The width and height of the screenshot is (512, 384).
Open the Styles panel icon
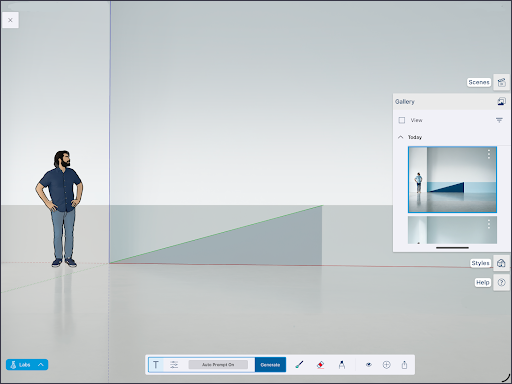(501, 263)
